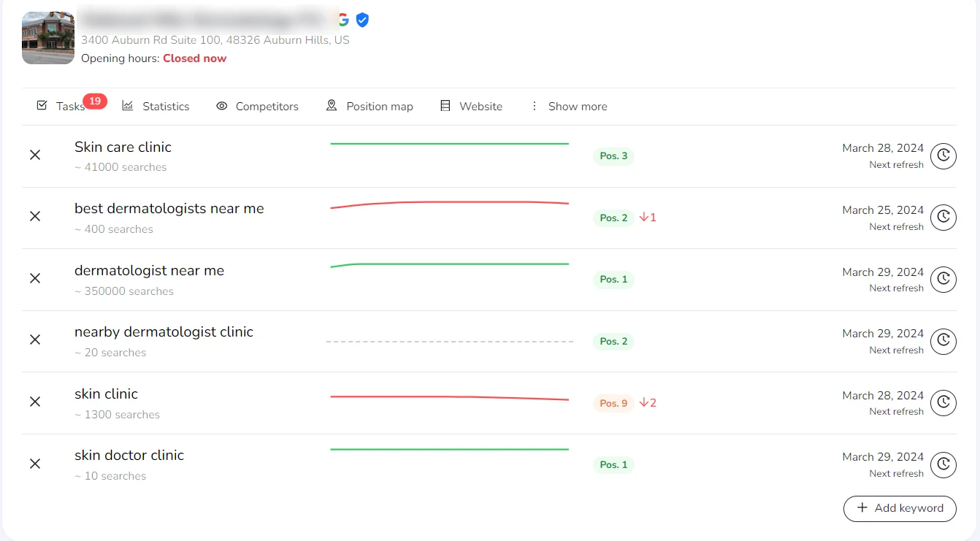Click the business storefront thumbnail
Screen dimensions: 980x541
pos(48,38)
